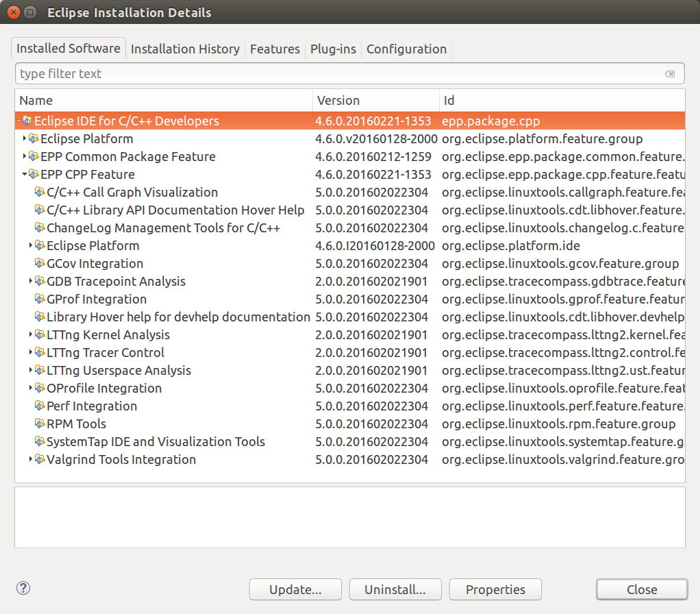700x614 pixels.
Task: Click the icon of Eclipse Platform version 4.6.0.v20160128-2000
Action: tap(34, 138)
